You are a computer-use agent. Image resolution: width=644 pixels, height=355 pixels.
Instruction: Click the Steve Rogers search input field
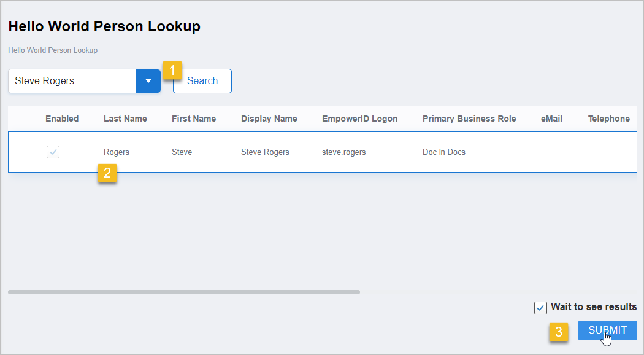72,81
